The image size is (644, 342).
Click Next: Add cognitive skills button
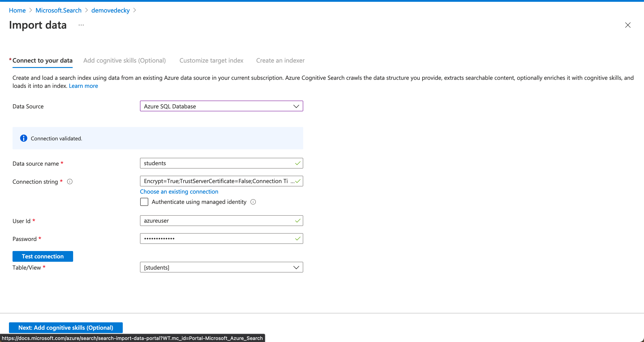(66, 327)
